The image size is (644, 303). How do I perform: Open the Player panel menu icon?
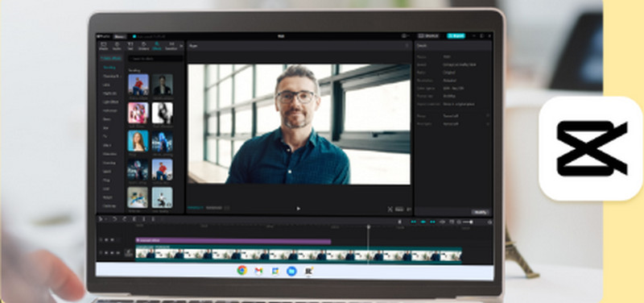(407, 46)
